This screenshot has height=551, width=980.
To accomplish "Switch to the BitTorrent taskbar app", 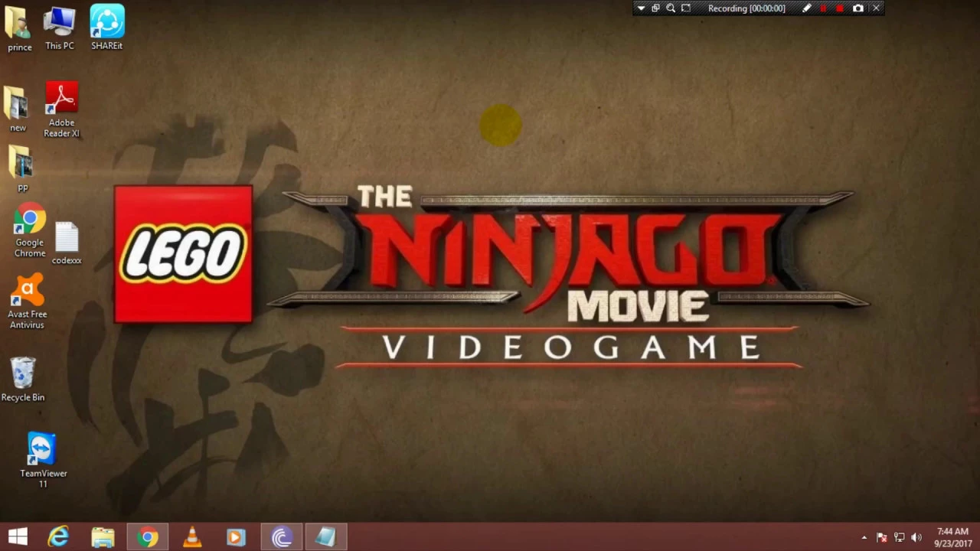I will coord(281,537).
